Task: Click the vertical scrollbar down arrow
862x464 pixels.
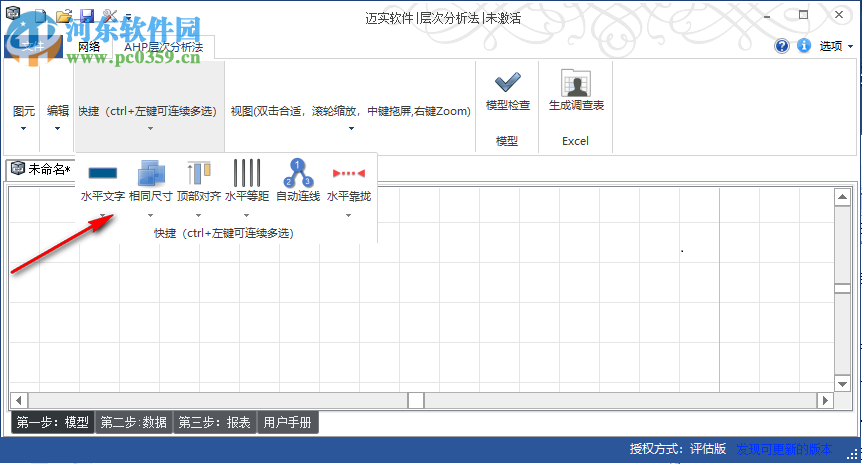Action: [x=842, y=384]
